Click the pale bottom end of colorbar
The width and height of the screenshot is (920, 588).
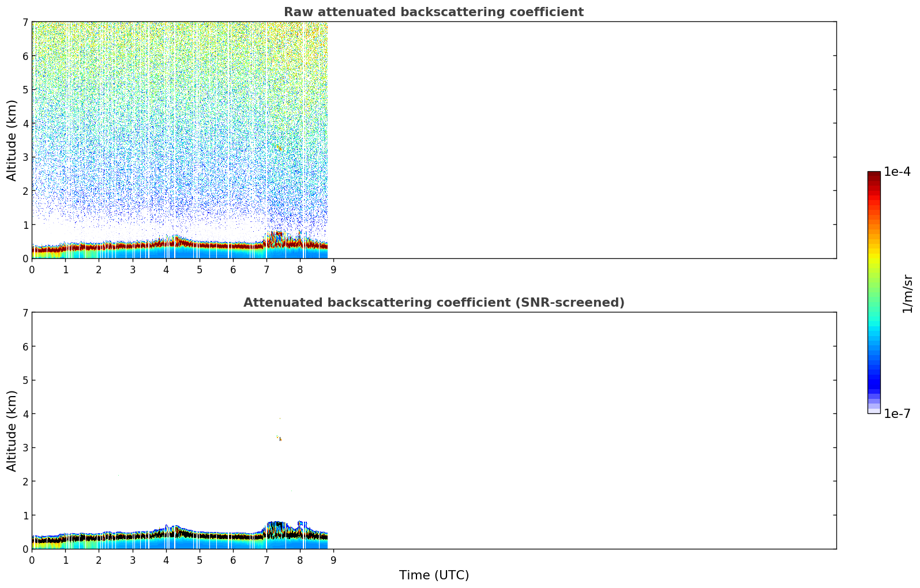tap(873, 410)
